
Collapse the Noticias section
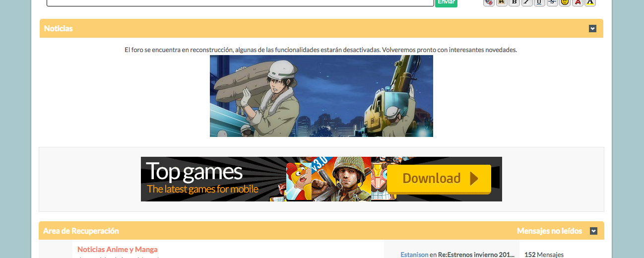click(x=592, y=29)
